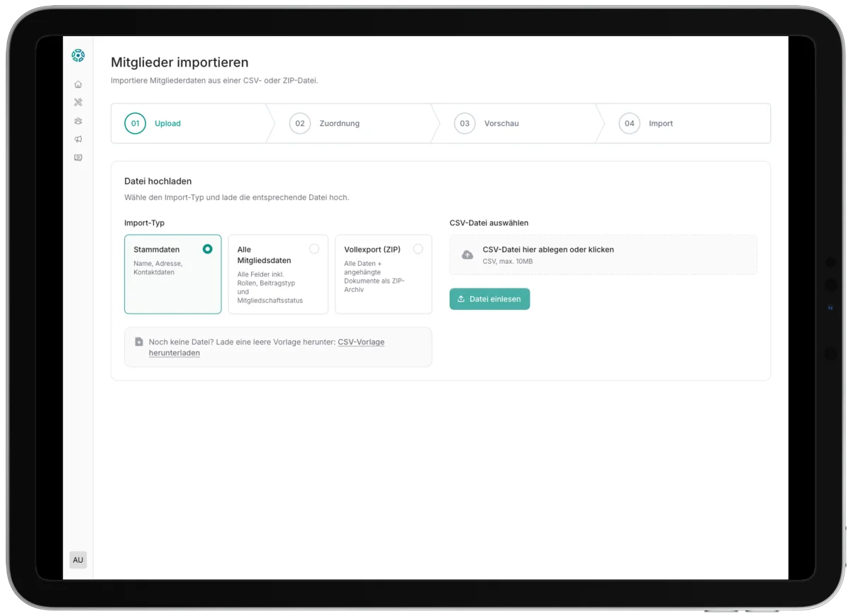Click the app logo at sidebar top
Viewport: 851px width, 616px height.
[78, 55]
